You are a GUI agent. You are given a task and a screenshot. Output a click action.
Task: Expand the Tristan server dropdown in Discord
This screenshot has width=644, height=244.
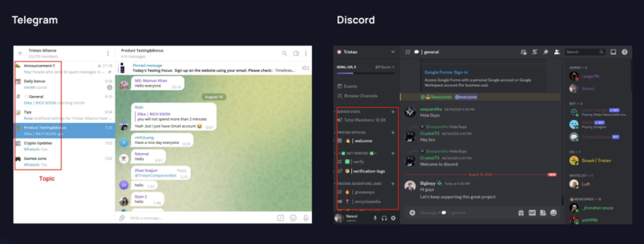[393, 52]
